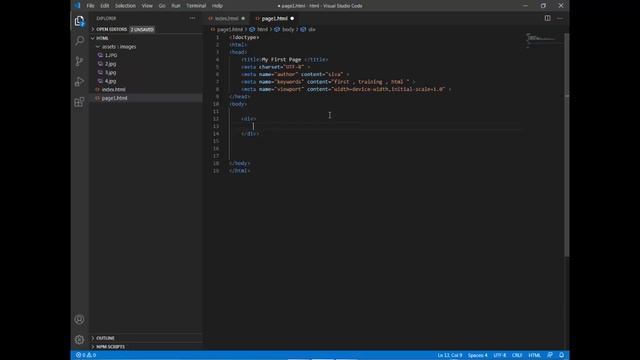
Task: Click the editor vertical scrollbar
Action: [567, 144]
